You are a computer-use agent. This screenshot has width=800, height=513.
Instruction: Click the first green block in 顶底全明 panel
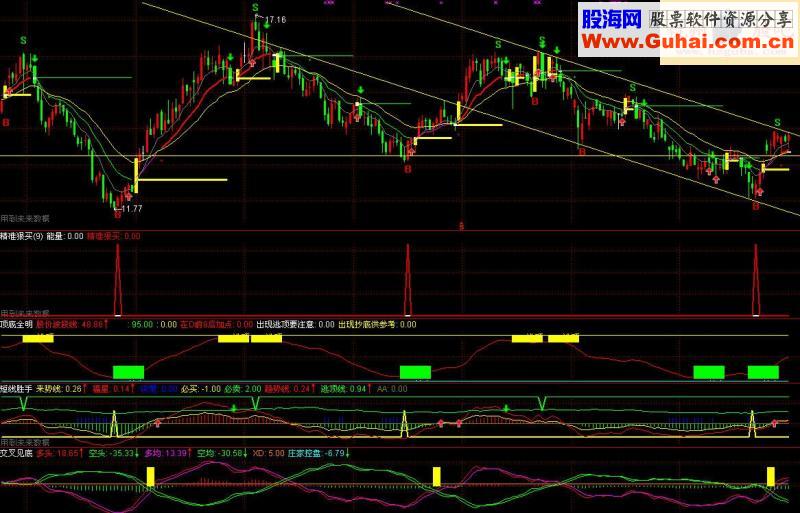(x=129, y=372)
